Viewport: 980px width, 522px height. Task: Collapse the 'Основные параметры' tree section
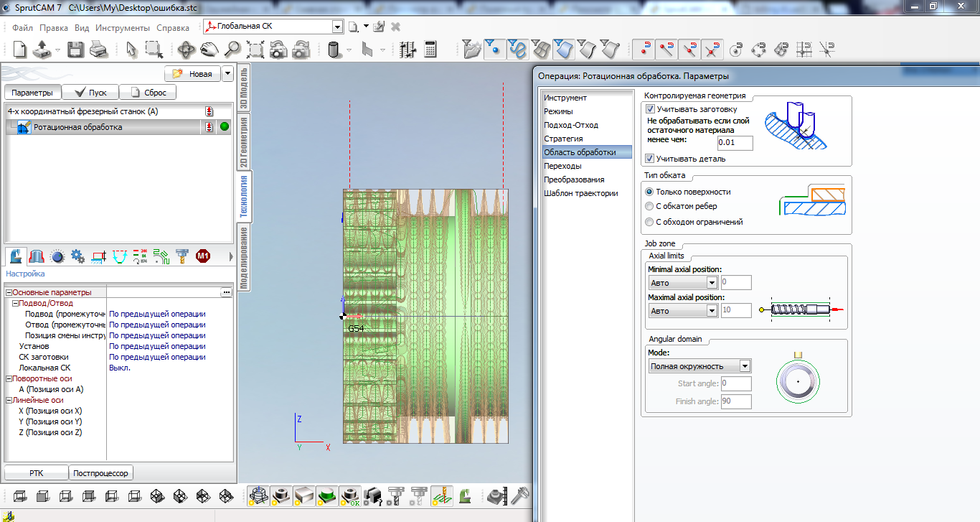9,293
